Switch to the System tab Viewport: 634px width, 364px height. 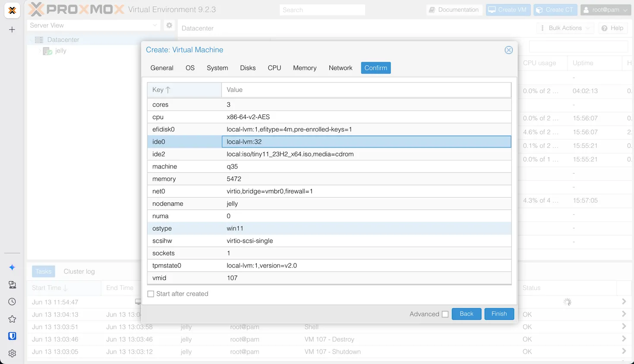tap(217, 68)
